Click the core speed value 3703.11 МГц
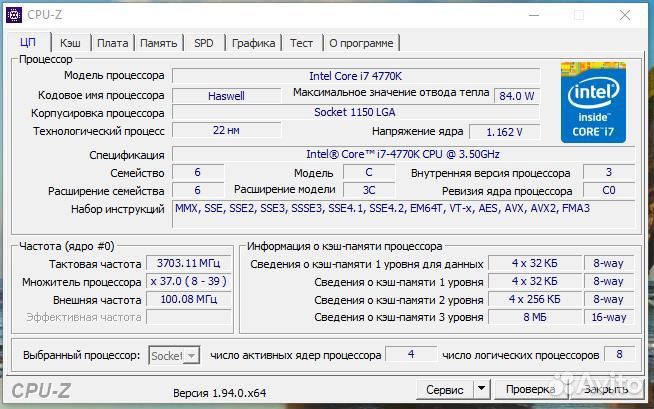 (x=189, y=263)
